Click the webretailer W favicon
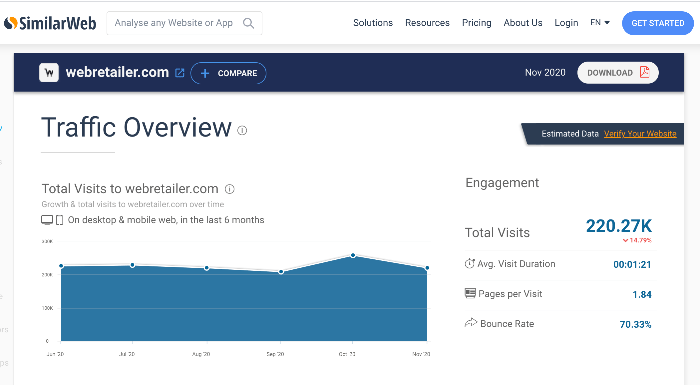Viewport: 700px width, 385px height. (49, 73)
